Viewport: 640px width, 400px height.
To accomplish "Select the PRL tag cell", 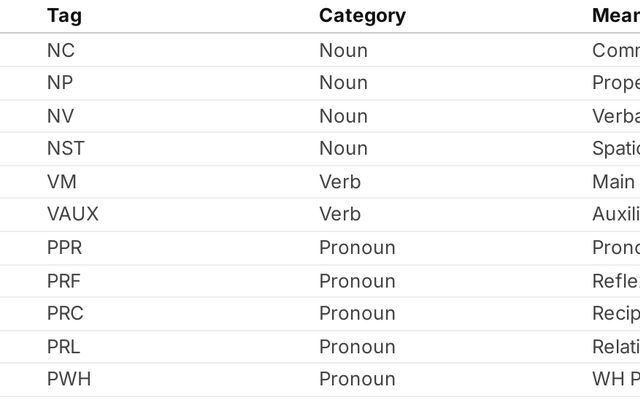I will (64, 346).
